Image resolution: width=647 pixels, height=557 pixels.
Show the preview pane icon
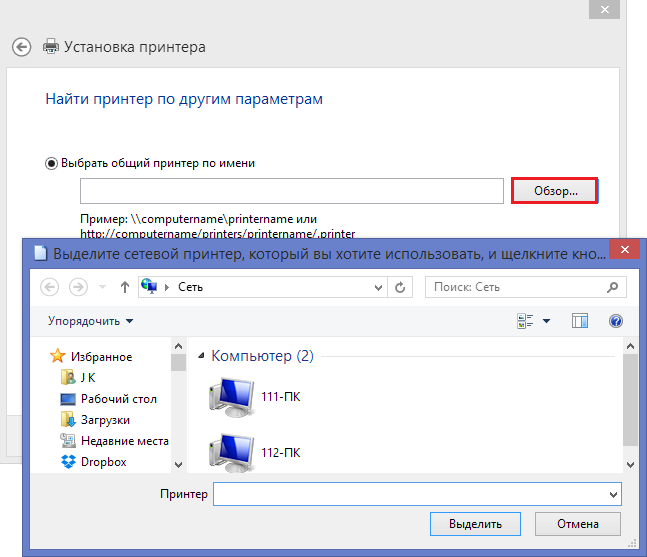[x=579, y=321]
